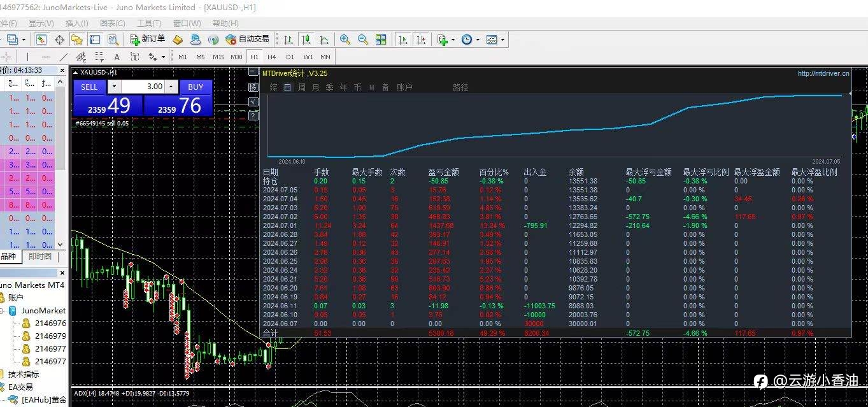The width and height of the screenshot is (868, 407).
Task: Select the 账户 tab in MTDriver
Action: pyautogui.click(x=404, y=87)
